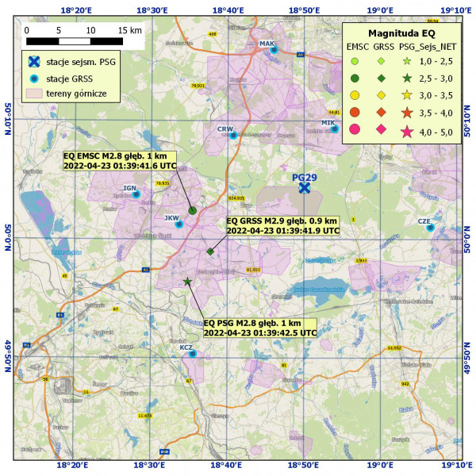Viewport: 476px width, 476px height.
Task: Click the EMSC dark green circle for 2,5 - 3,0
Action: point(355,79)
